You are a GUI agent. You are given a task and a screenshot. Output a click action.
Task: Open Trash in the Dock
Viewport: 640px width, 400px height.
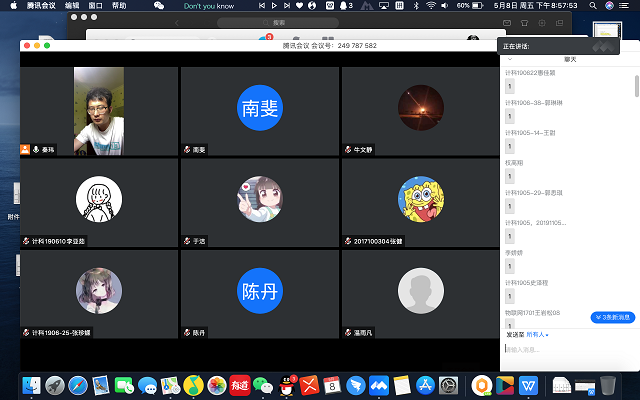[607, 384]
